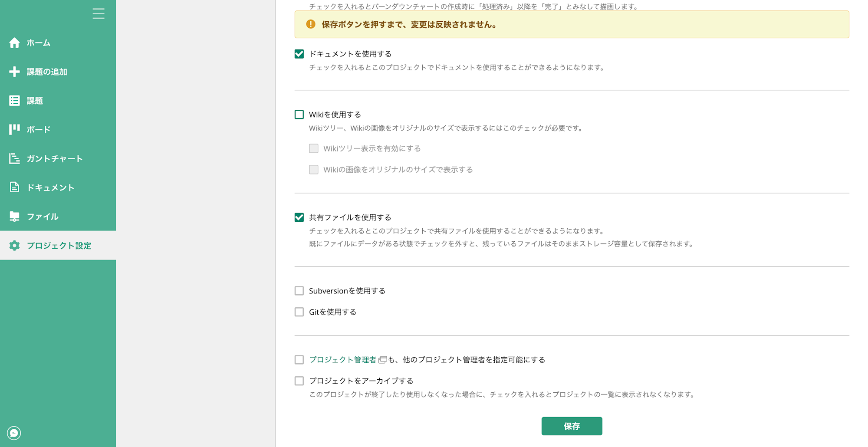Image resolution: width=868 pixels, height=447 pixels.
Task: Click the 保存 button
Action: coord(572,426)
